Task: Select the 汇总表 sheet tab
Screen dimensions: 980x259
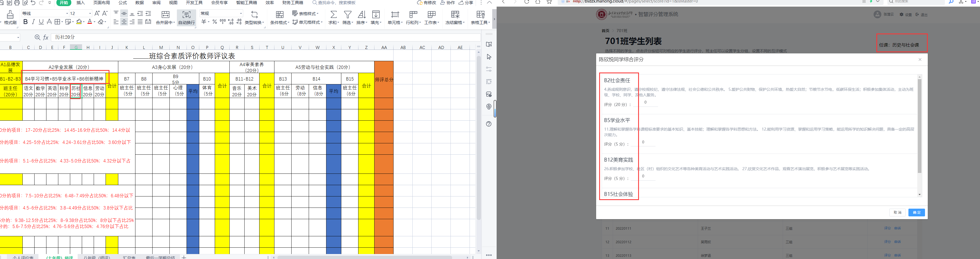Action: point(129,257)
